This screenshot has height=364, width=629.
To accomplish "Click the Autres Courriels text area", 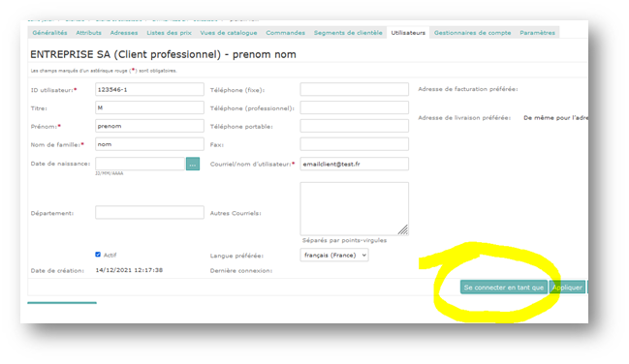I will (x=354, y=208).
